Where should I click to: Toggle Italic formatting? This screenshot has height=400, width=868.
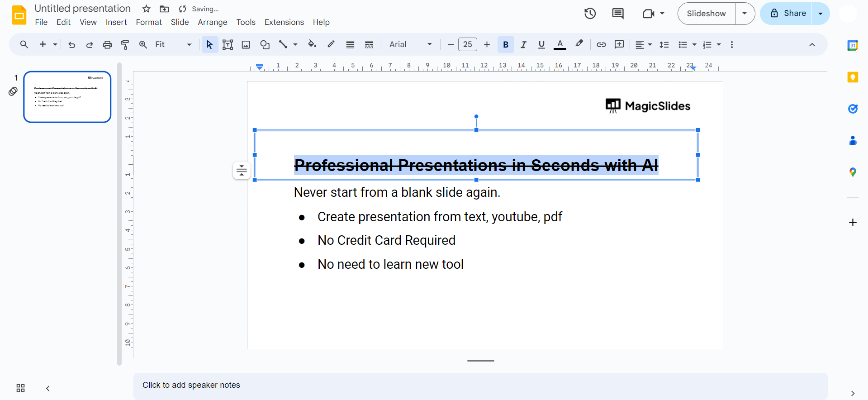[523, 44]
